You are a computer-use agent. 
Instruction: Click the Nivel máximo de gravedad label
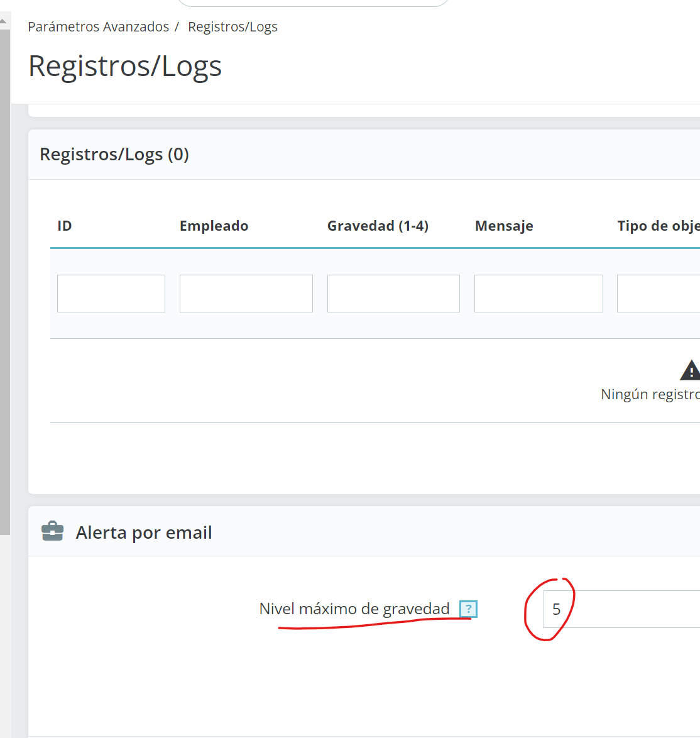tap(354, 609)
